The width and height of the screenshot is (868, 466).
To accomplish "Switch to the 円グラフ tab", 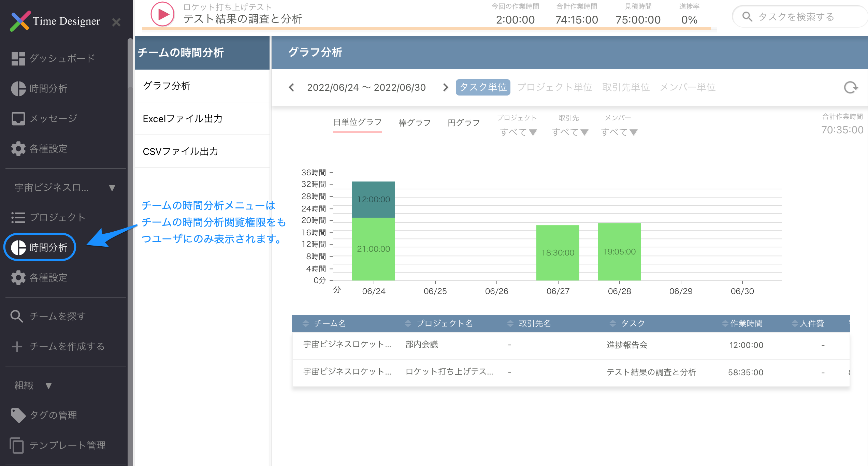I will 464,123.
